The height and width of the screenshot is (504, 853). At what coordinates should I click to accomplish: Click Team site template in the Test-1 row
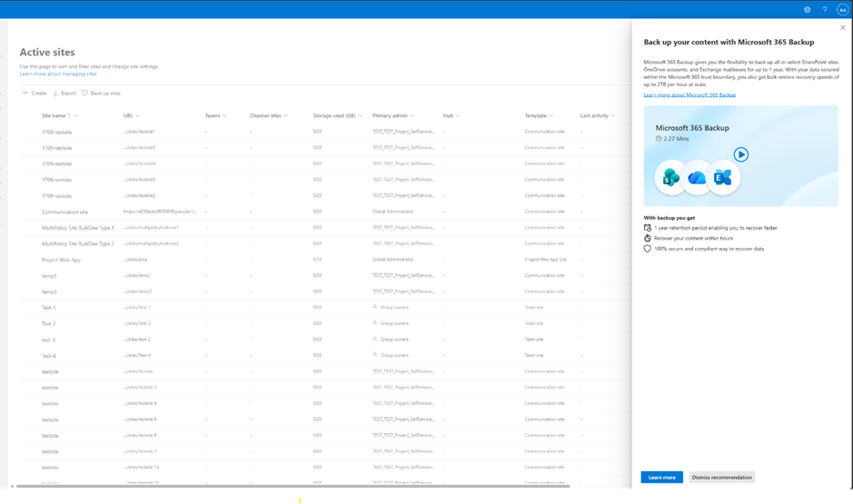click(x=533, y=307)
